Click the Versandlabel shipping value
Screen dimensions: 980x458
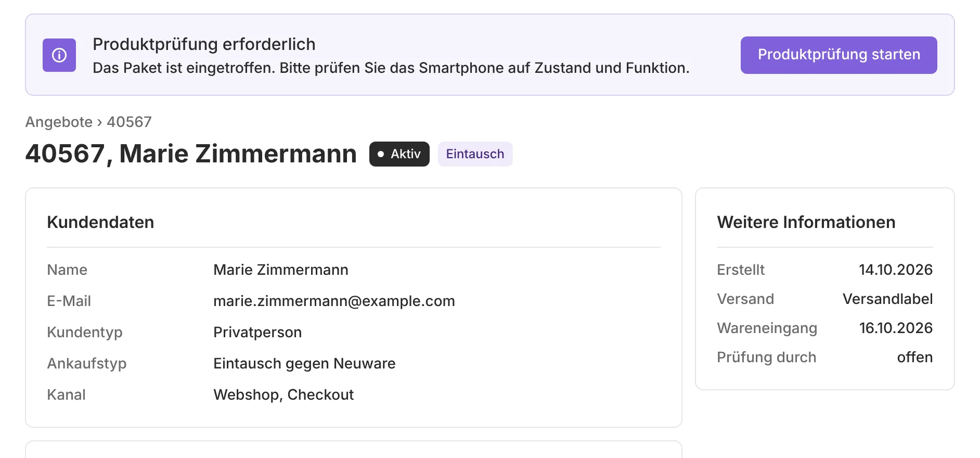pos(887,299)
